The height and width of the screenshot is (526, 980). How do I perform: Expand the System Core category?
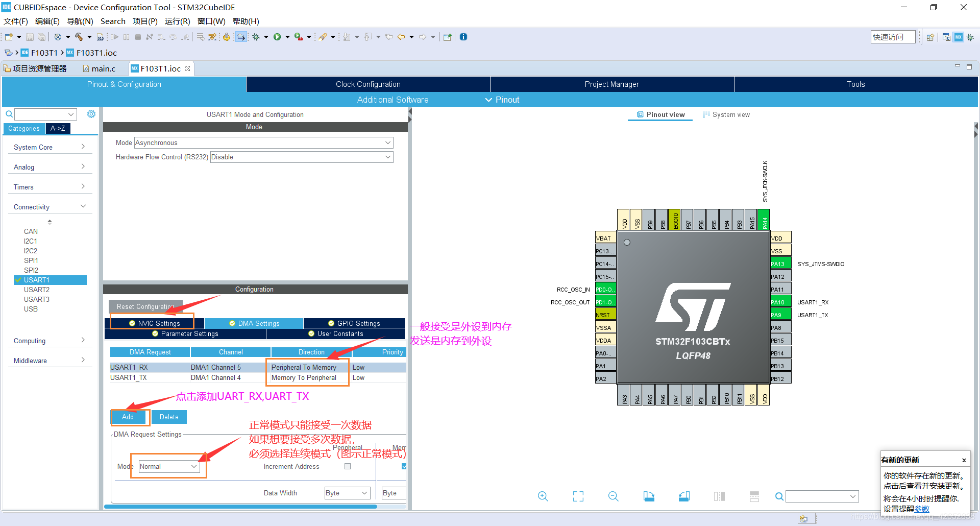50,147
